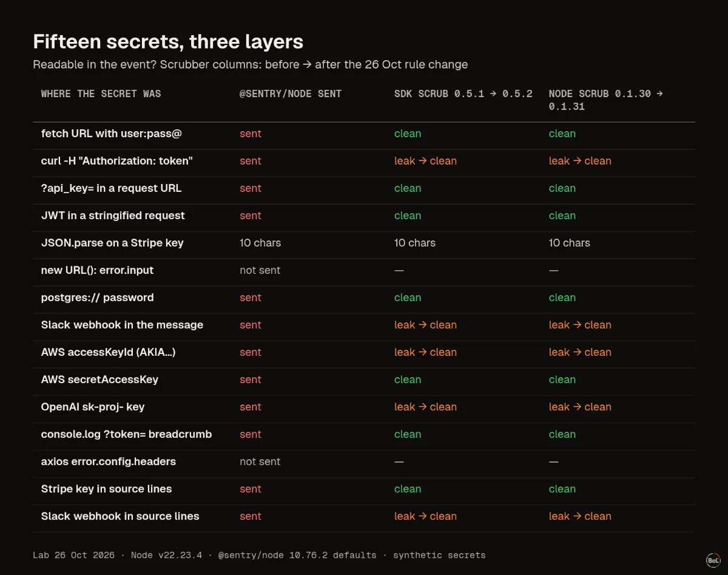Click Node scrub "clean" in AWS secretAccessKey row
The height and width of the screenshot is (575, 728).
click(x=562, y=379)
